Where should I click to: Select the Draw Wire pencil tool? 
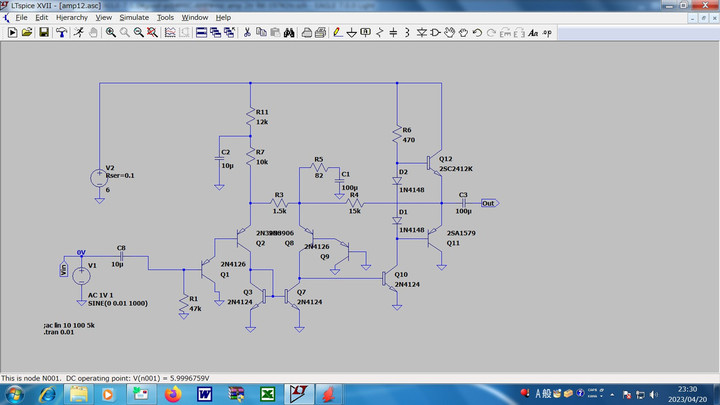coord(337,32)
